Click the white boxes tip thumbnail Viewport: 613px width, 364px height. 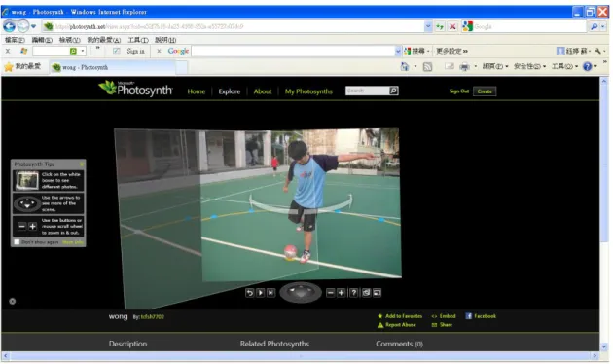(27, 180)
